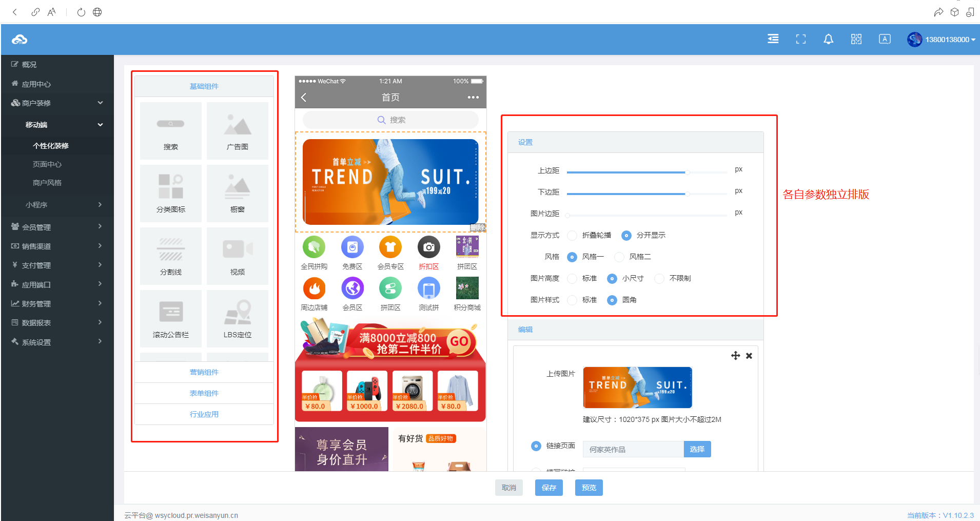Collapse the 移动端 submenu

click(57, 125)
